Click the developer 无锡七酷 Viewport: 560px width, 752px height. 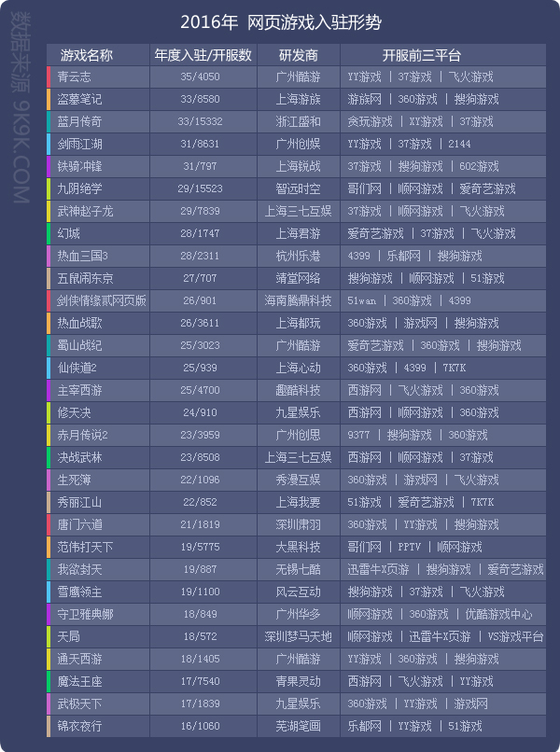pos(298,569)
